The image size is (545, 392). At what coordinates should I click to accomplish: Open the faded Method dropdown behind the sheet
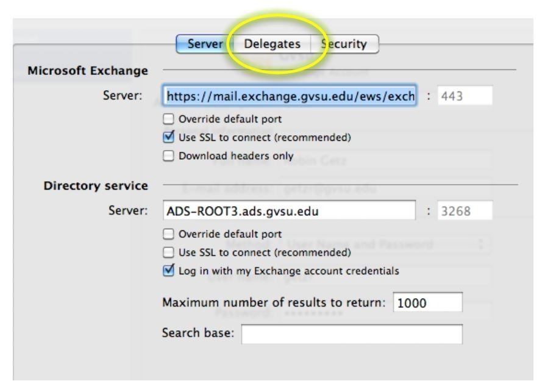click(384, 244)
